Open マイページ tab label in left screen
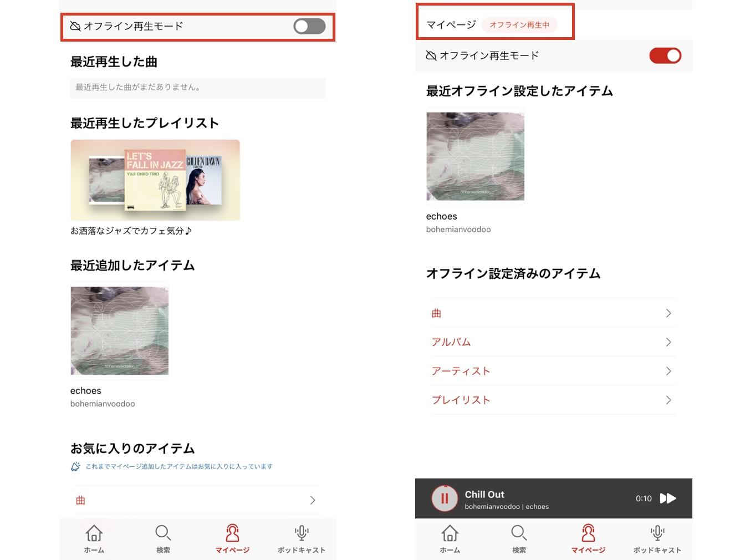This screenshot has height=560, width=755. [232, 550]
